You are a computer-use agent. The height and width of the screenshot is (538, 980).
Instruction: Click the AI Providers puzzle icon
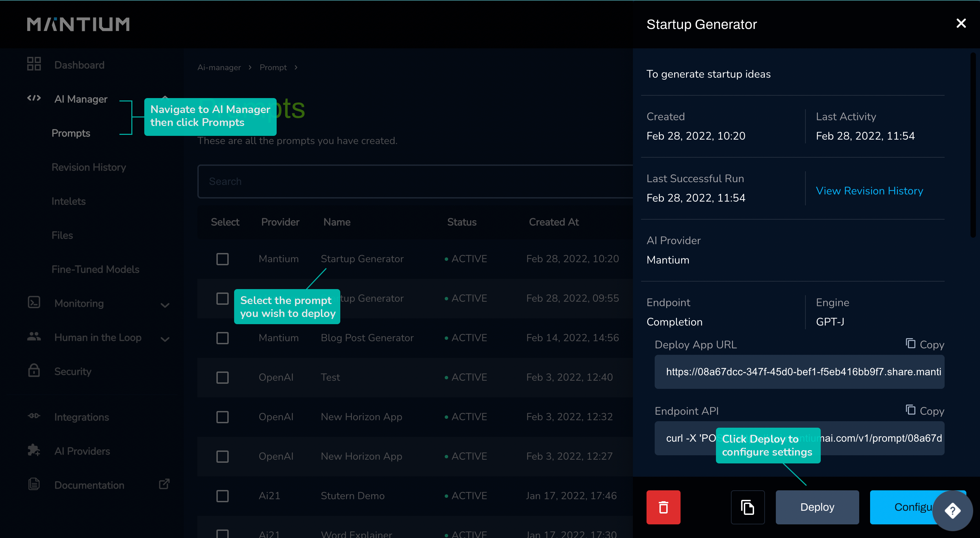[x=34, y=450]
